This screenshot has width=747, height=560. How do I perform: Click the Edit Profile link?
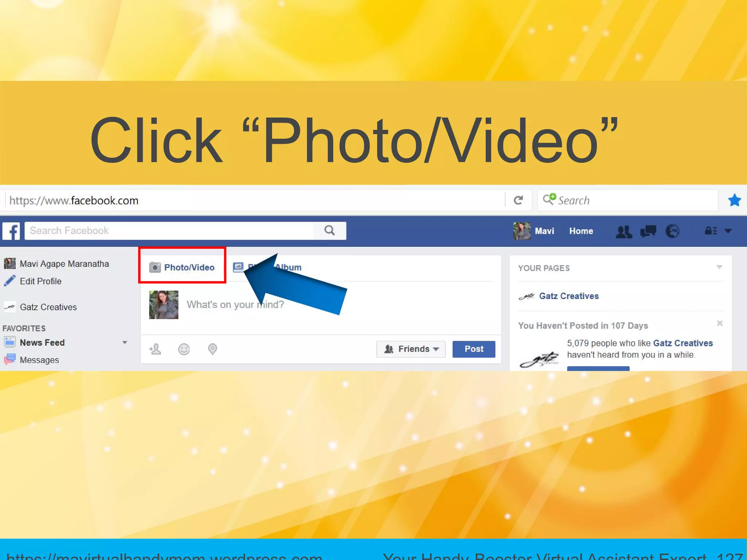click(x=40, y=281)
